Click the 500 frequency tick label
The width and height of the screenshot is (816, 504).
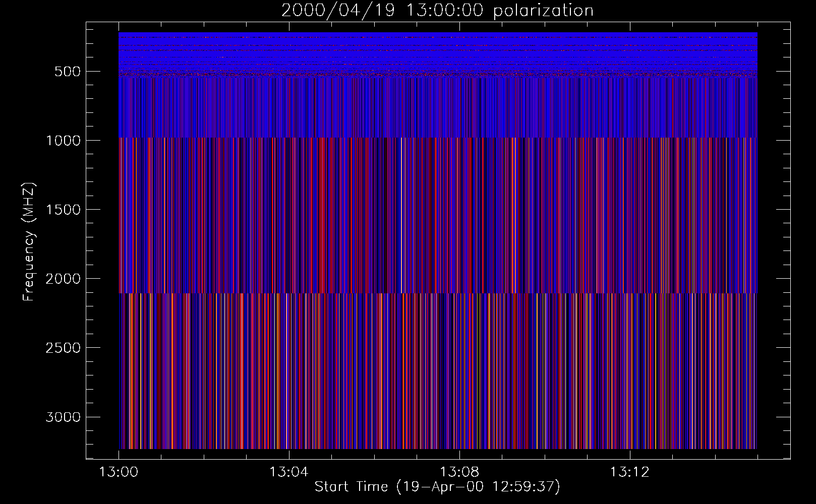click(x=68, y=72)
